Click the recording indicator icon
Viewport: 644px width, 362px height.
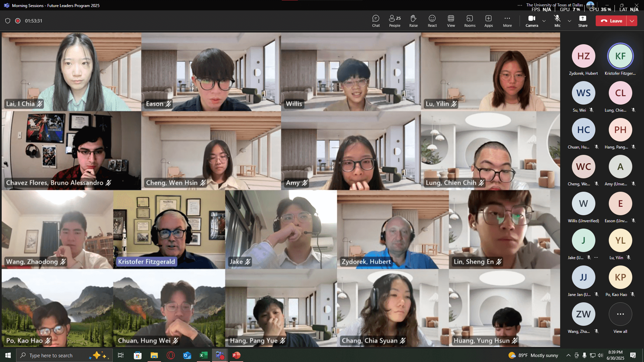(x=18, y=21)
